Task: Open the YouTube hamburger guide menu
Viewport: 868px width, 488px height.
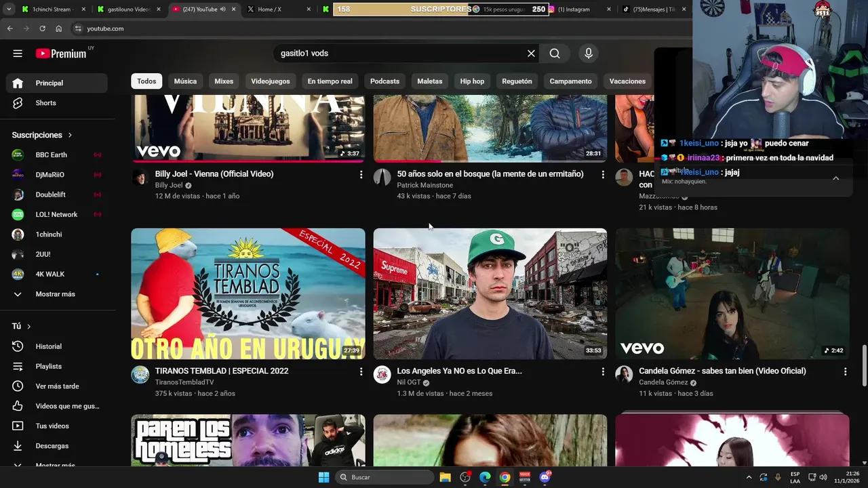Action: pos(18,54)
